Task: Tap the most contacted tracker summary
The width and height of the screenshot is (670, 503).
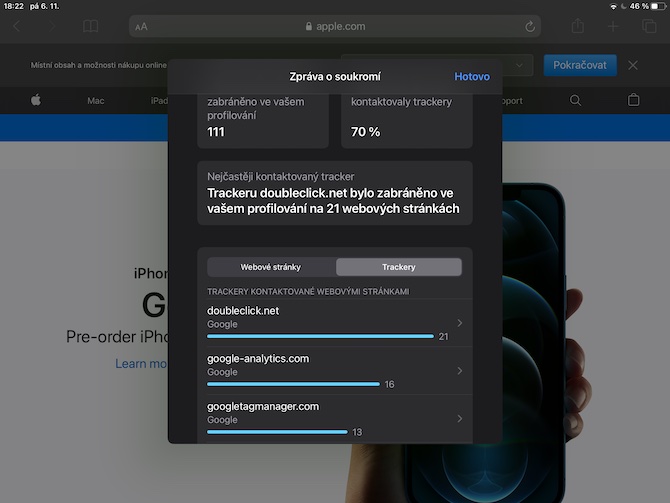Action: click(x=335, y=193)
